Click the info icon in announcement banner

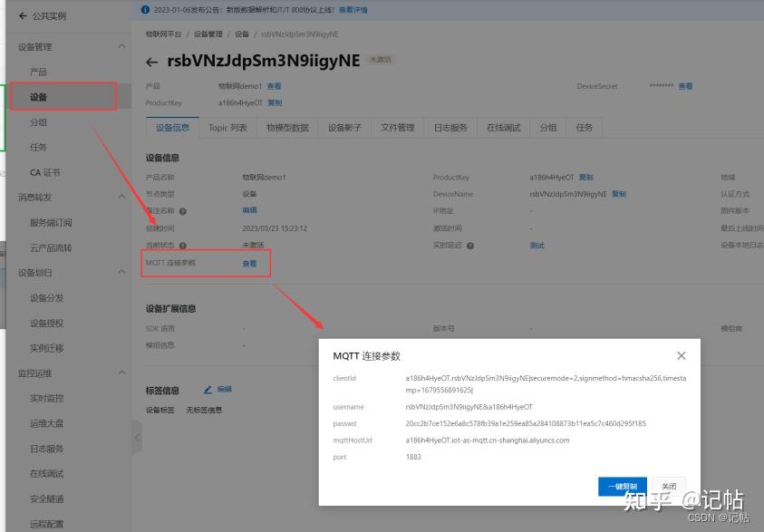tap(145, 9)
